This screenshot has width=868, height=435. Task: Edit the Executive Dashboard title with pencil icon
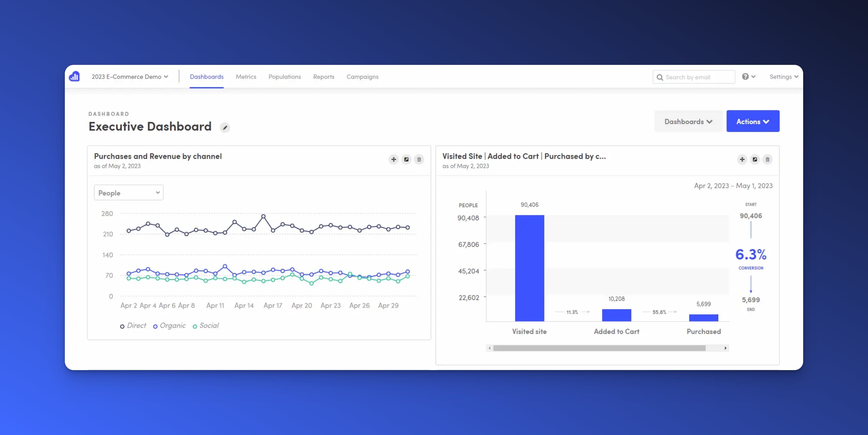click(x=225, y=127)
